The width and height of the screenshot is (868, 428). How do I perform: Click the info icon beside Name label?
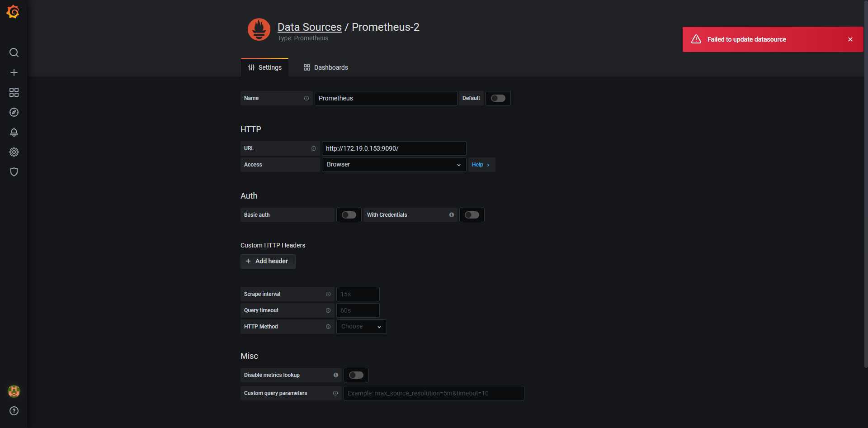click(307, 98)
